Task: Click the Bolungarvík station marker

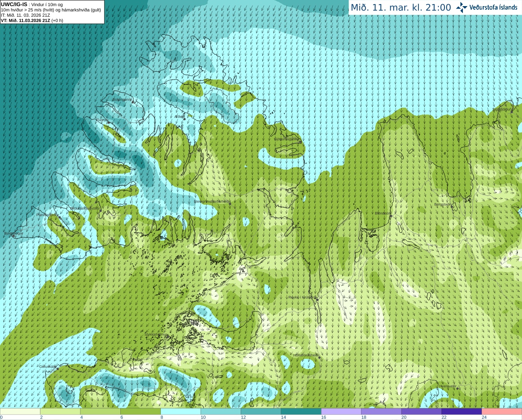Action: [133, 102]
